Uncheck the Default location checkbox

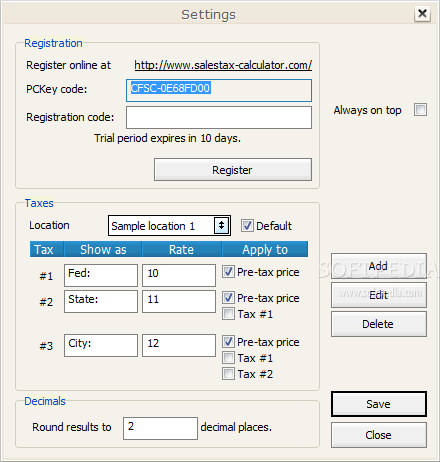click(x=247, y=226)
